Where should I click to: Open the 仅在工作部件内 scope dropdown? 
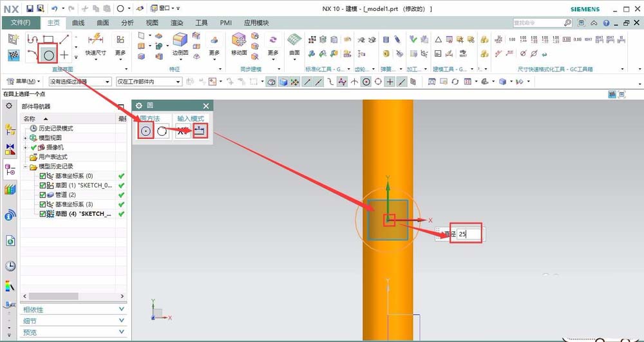(149, 82)
